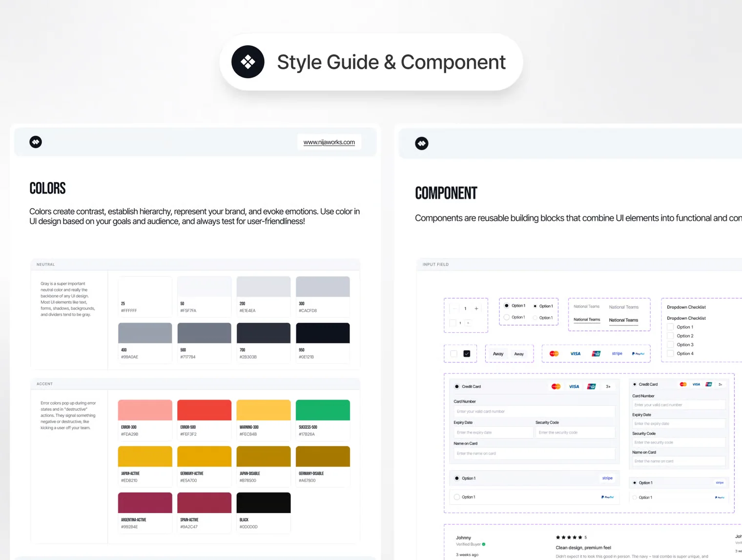Increase quantity with the larger plus stepper
The height and width of the screenshot is (560, 742).
[x=476, y=308]
